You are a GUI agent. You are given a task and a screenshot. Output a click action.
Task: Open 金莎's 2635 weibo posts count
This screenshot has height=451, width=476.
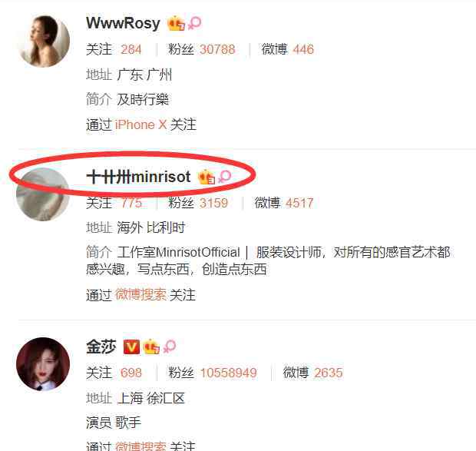click(x=328, y=373)
